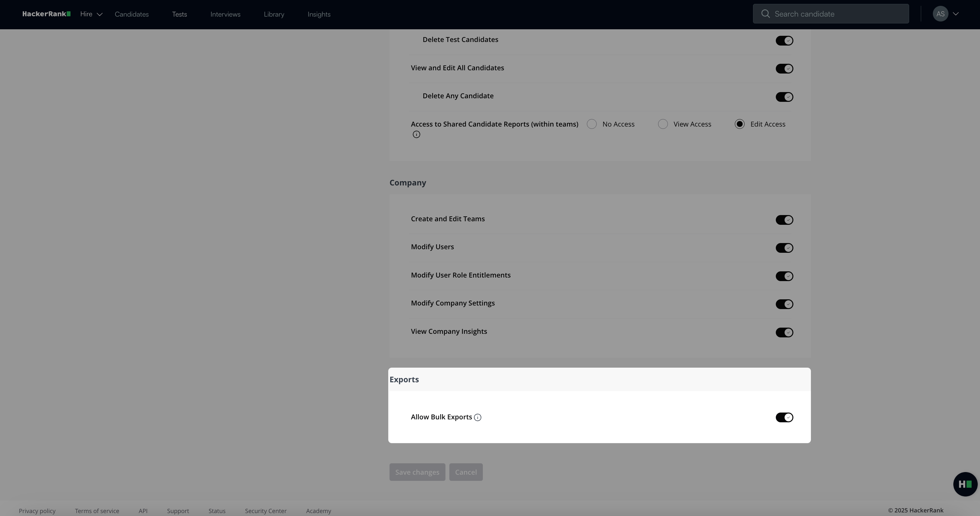Image resolution: width=980 pixels, height=516 pixels.
Task: Choose No Access radio button
Action: pos(591,124)
